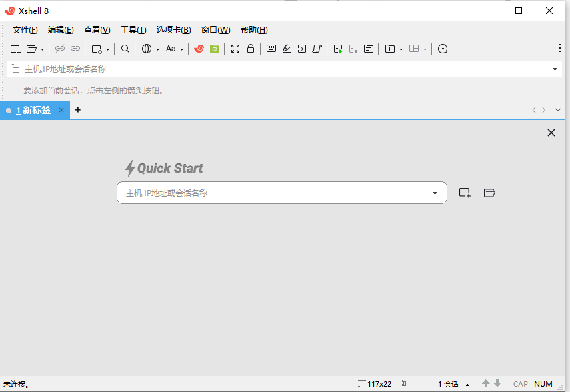Click the up arrow in status bar
Image resolution: width=570 pixels, height=392 pixels.
click(485, 383)
